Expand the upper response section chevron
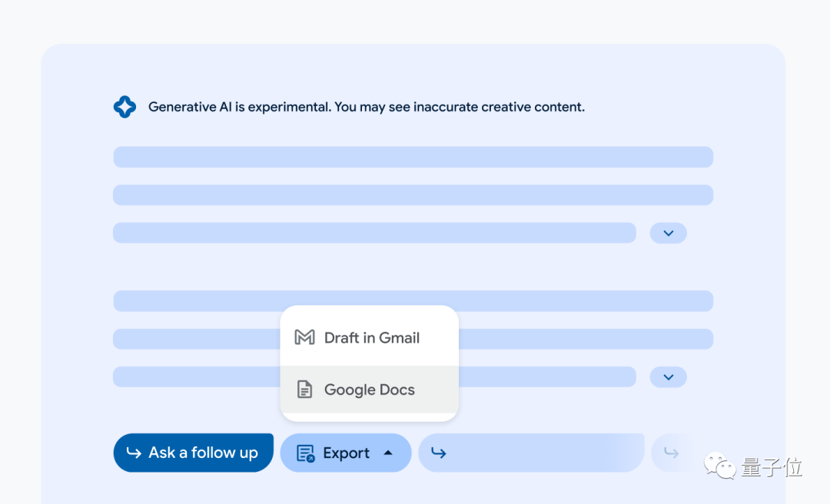This screenshot has width=830, height=504. [x=668, y=233]
